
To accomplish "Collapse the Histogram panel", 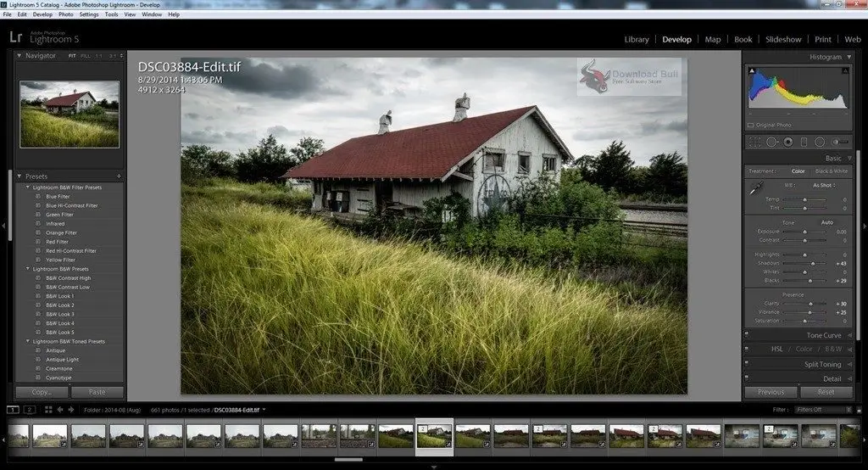I will [849, 57].
